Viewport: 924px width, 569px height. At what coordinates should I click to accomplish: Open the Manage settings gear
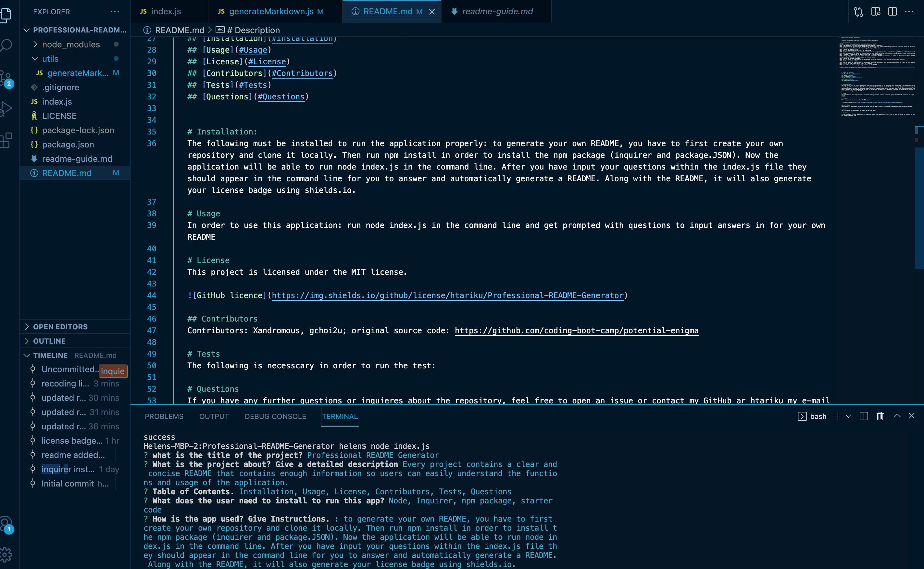coord(6,554)
